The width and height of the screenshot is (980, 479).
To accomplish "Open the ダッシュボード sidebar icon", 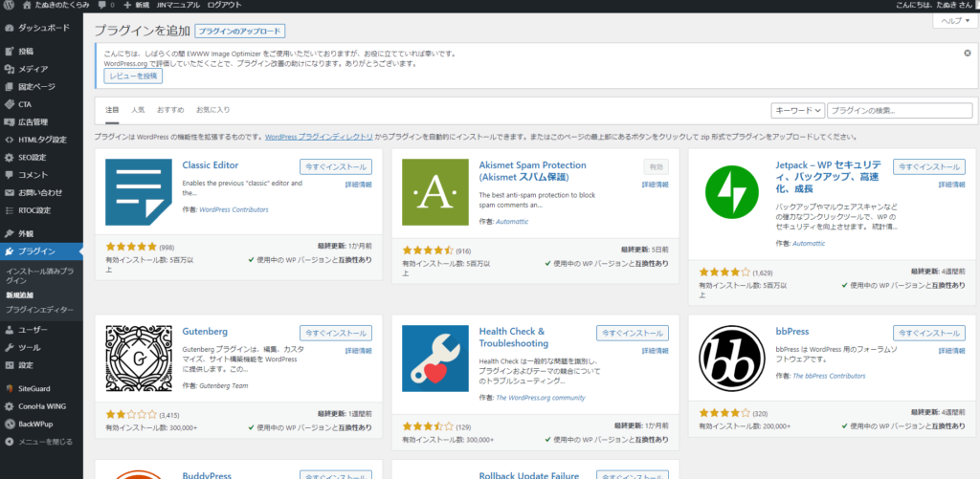I will [x=9, y=28].
